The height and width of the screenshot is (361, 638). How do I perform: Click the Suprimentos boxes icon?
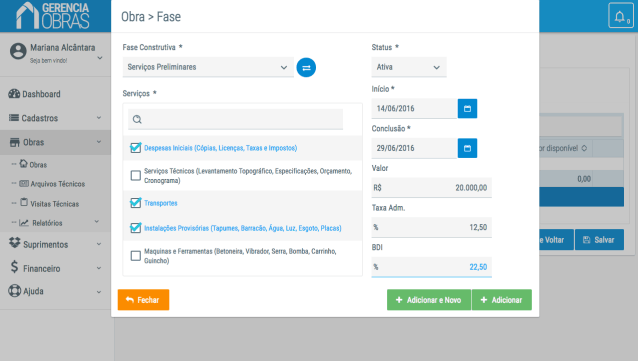point(15,243)
